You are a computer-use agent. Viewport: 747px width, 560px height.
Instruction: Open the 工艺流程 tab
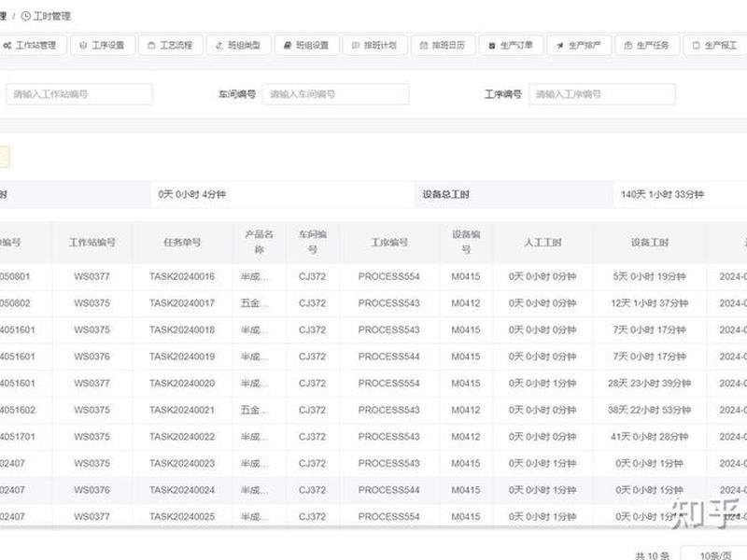pos(171,45)
